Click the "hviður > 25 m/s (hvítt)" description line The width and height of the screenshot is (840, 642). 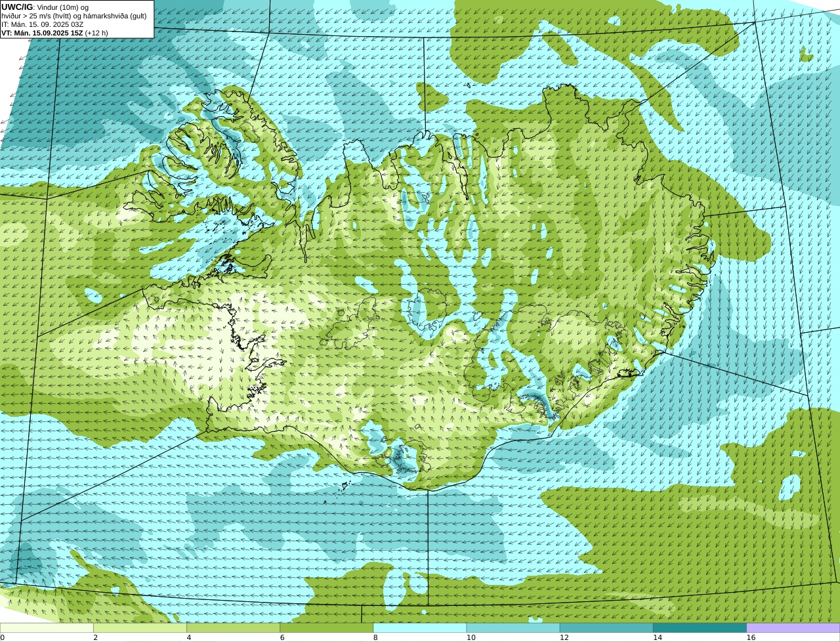coord(74,16)
